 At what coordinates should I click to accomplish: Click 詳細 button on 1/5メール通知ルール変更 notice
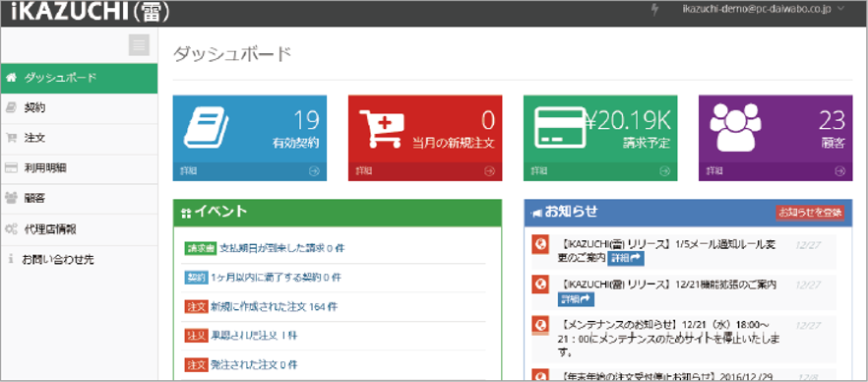[x=626, y=258]
